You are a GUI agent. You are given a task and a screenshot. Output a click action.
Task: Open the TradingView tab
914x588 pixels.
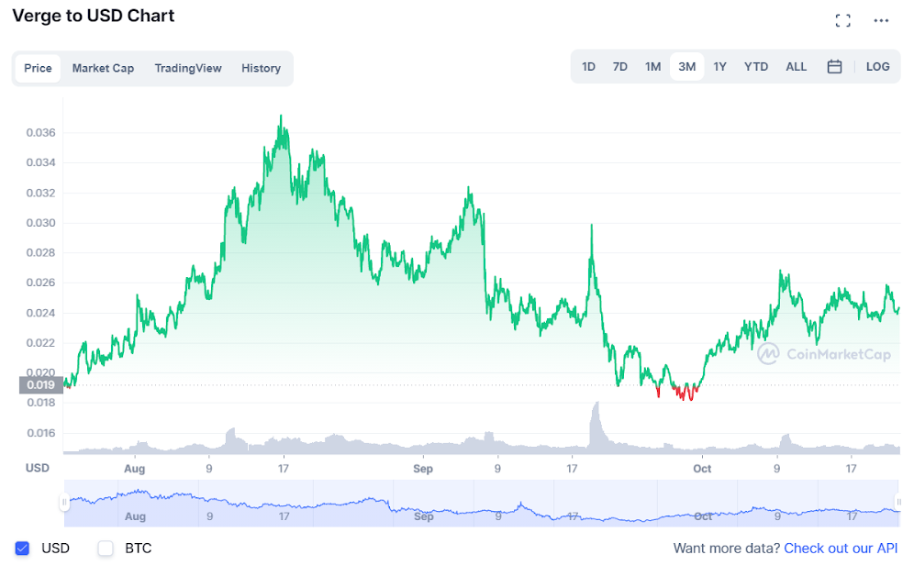(188, 68)
